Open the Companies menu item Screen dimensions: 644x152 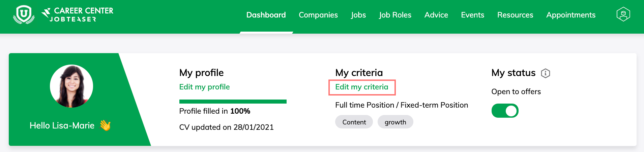click(x=318, y=15)
